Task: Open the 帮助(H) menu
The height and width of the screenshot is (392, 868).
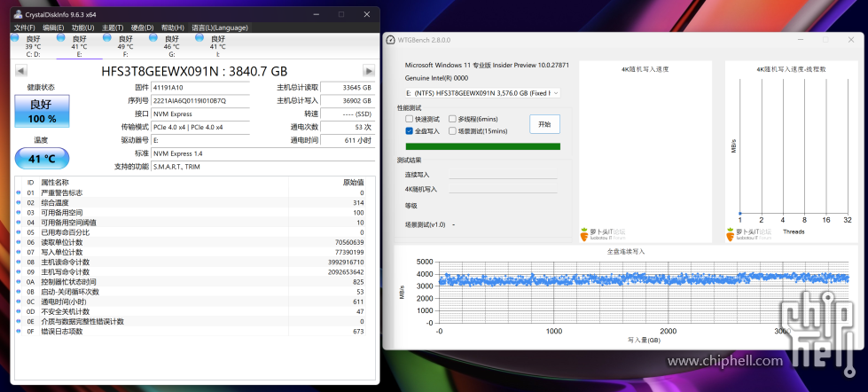Action: (x=173, y=27)
